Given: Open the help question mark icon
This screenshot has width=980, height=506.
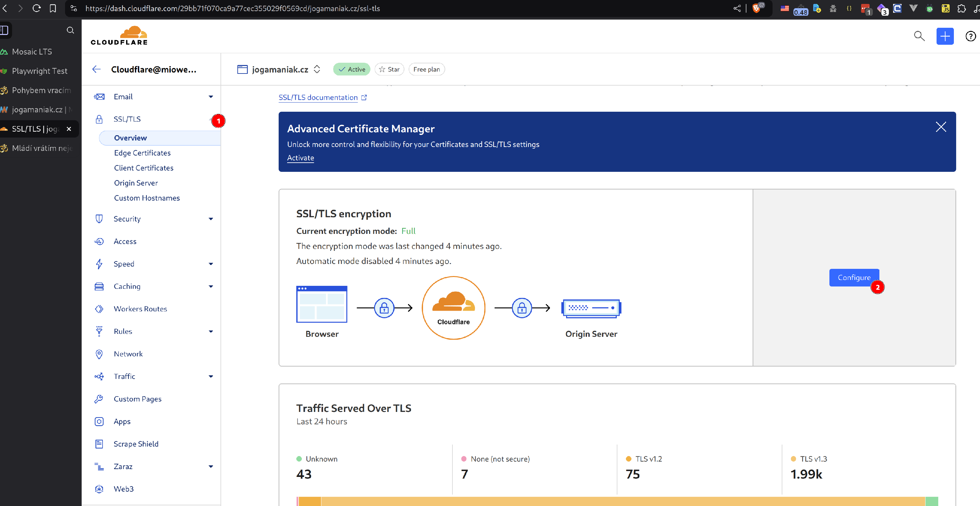Looking at the screenshot, I should click(970, 36).
